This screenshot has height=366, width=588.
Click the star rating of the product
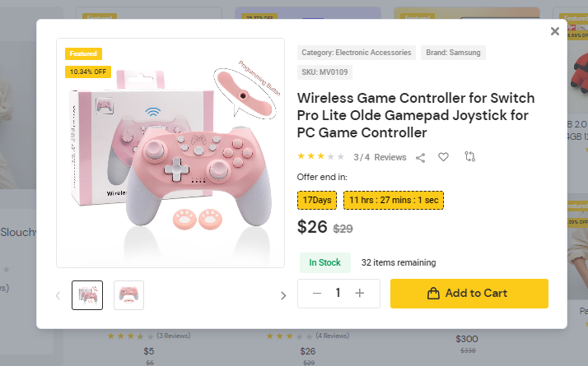320,156
